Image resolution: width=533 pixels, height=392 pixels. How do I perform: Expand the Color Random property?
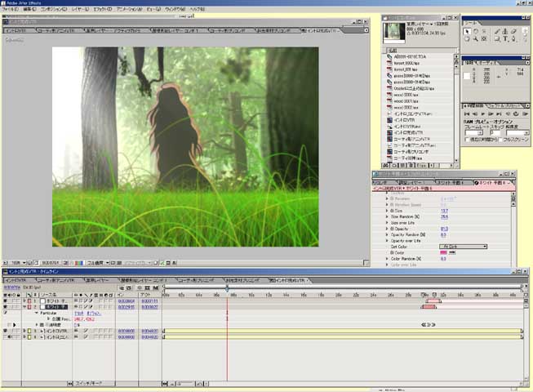point(387,259)
